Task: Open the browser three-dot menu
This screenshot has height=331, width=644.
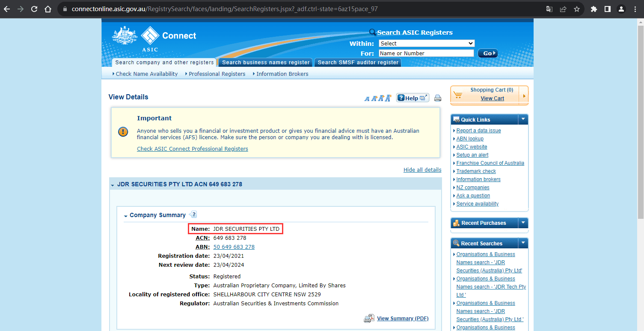Action: click(635, 9)
